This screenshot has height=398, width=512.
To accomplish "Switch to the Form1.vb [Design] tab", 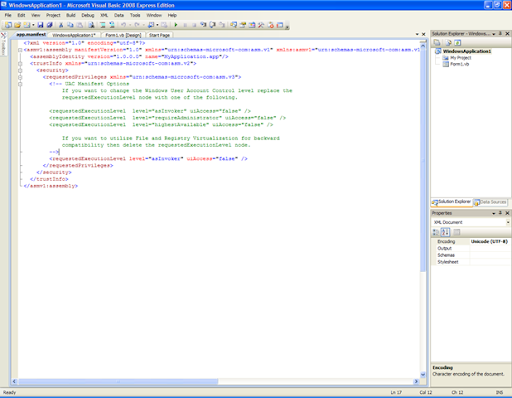I will pos(123,35).
